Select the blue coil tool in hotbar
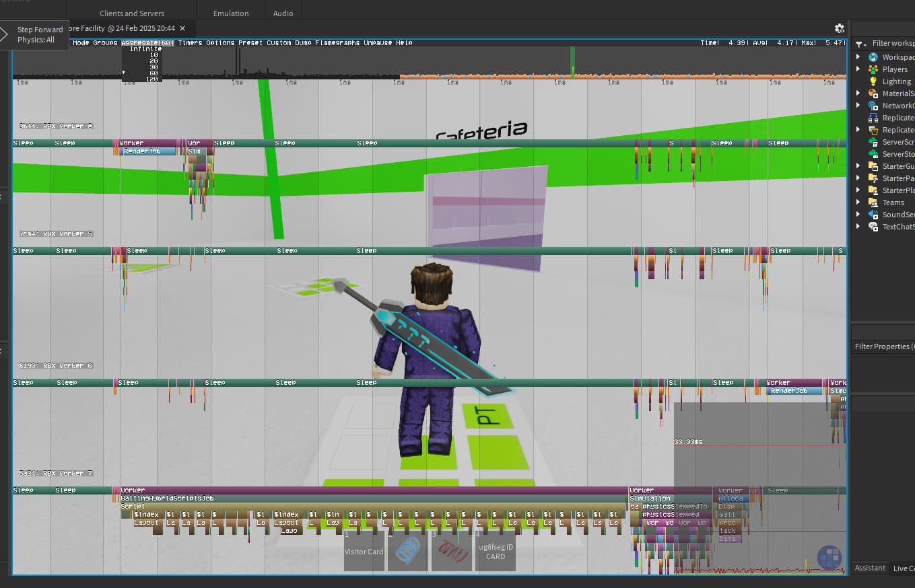Screen dimensions: 915x588 coord(407,551)
